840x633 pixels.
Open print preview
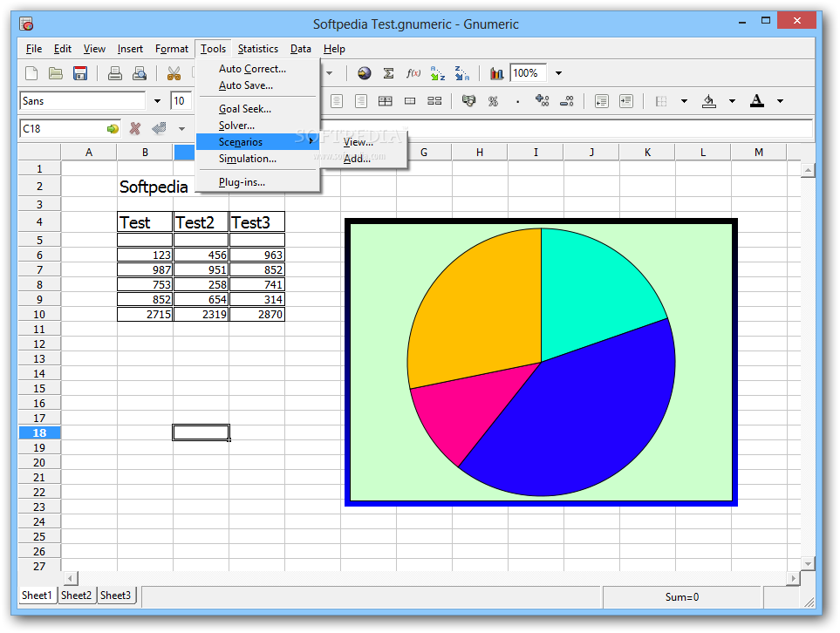click(140, 73)
